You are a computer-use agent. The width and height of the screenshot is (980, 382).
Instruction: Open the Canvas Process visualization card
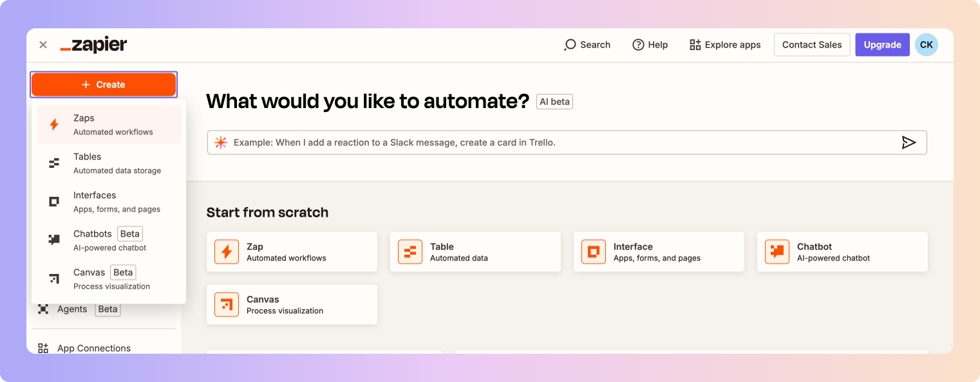point(292,305)
